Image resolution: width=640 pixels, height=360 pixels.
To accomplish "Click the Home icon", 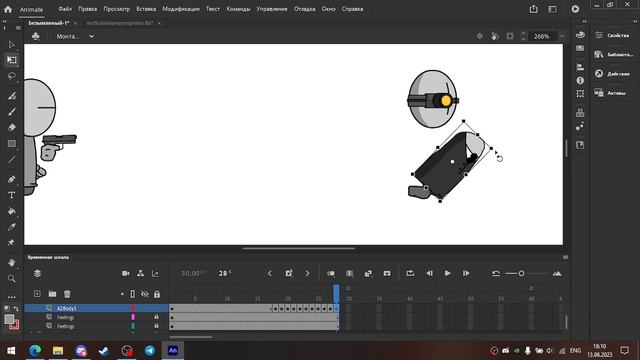I will tap(8, 9).
